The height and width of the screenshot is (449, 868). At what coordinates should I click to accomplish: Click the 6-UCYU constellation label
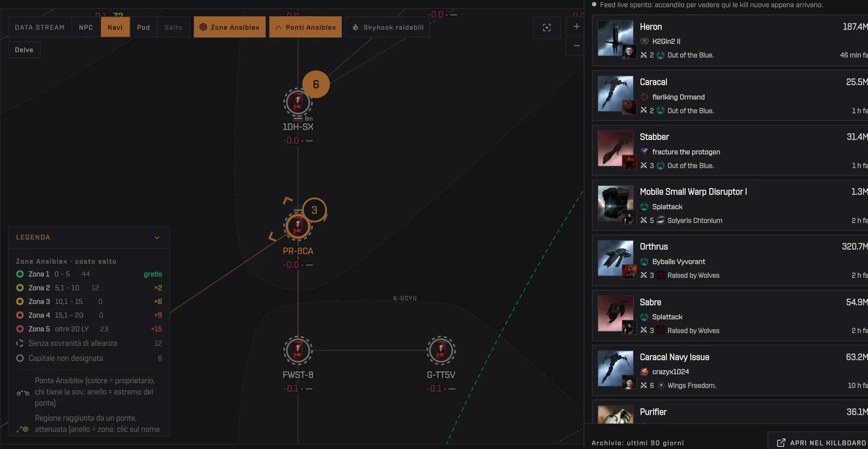[405, 298]
